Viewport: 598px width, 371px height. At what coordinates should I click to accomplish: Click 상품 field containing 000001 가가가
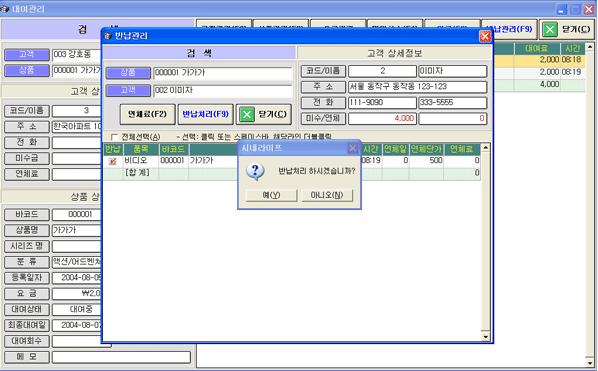[223, 73]
